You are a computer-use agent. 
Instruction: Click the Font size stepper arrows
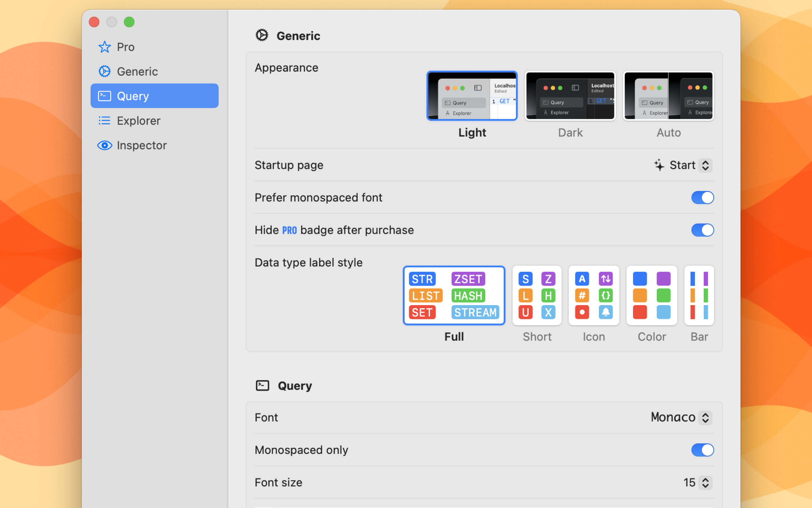click(x=705, y=483)
